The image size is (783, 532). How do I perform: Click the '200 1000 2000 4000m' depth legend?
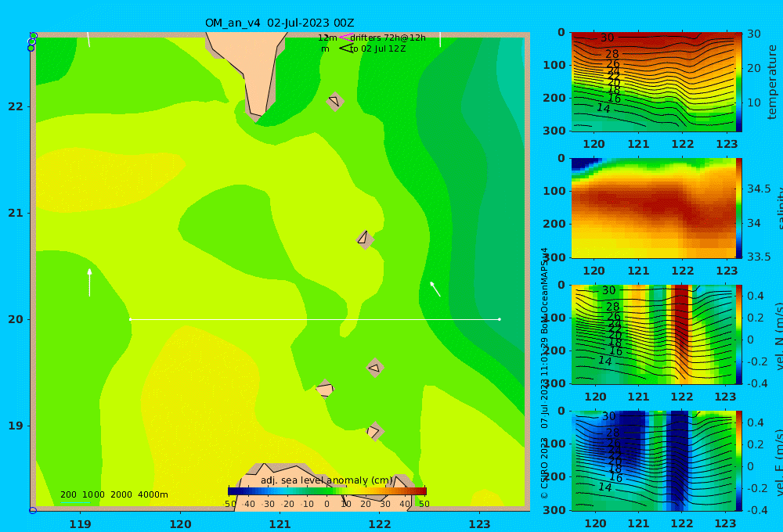[114, 494]
